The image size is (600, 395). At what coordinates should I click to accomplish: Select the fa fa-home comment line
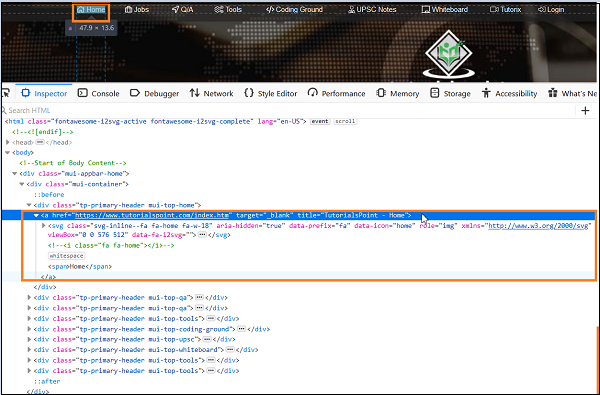111,245
